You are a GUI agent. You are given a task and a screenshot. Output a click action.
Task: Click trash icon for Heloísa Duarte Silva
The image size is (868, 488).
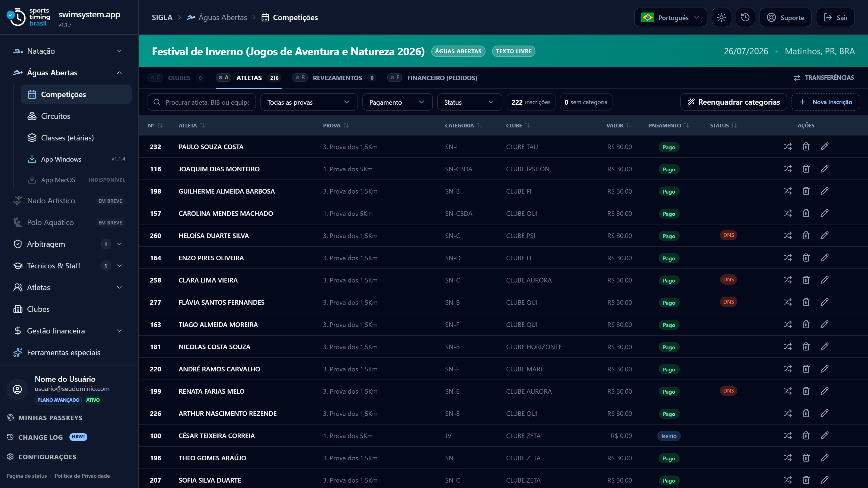(x=806, y=235)
